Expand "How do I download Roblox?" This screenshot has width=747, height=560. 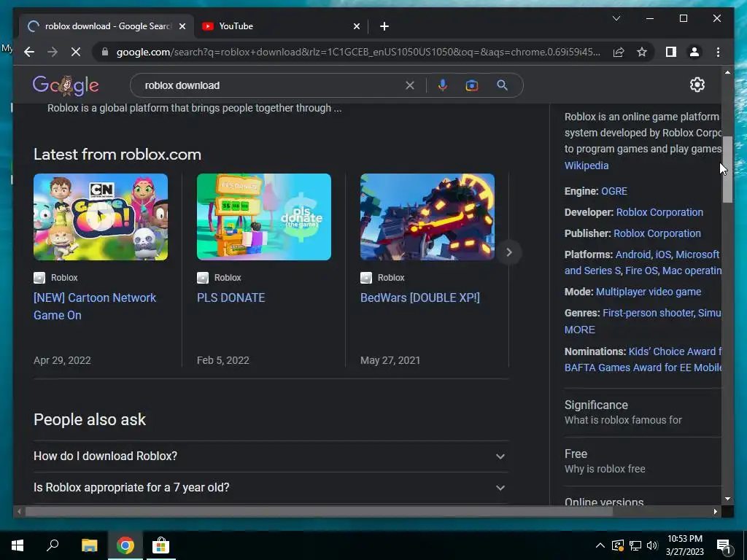pyautogui.click(x=271, y=456)
